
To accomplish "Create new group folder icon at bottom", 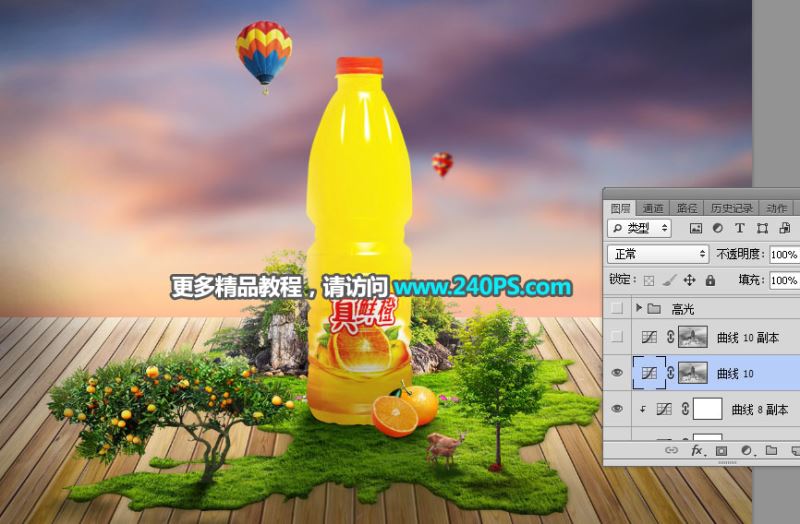I will pos(771,451).
